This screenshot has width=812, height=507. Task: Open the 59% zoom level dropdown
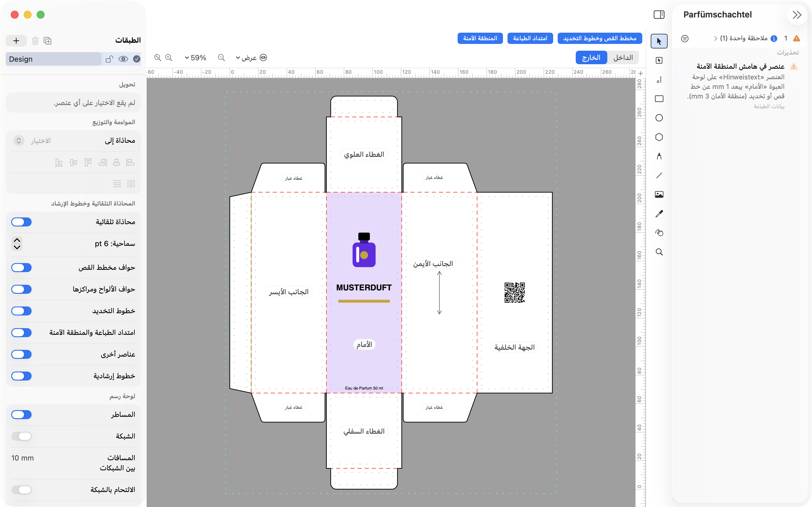point(195,58)
